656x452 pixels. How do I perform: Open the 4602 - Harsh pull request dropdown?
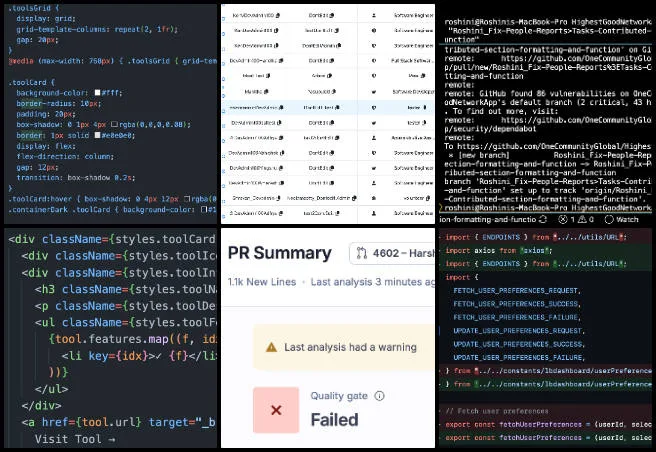point(392,253)
